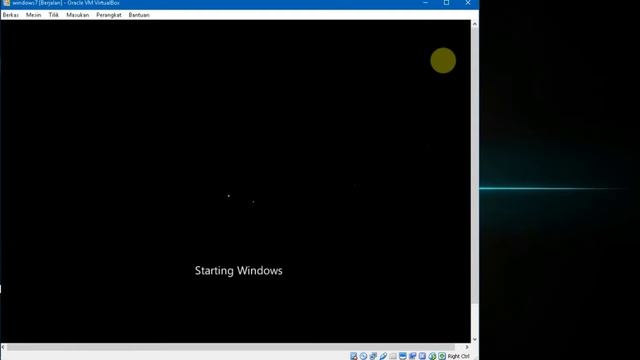Click the VirtualBox title bar icon
Screen dimensions: 640x360
[6, 3]
